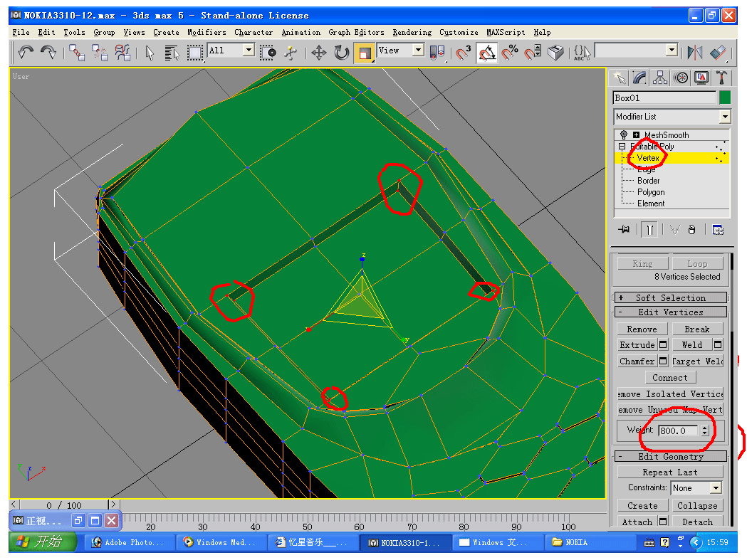Click the Mirror Selected Objects icon
Image resolution: width=747 pixels, height=560 pixels.
pyautogui.click(x=694, y=52)
